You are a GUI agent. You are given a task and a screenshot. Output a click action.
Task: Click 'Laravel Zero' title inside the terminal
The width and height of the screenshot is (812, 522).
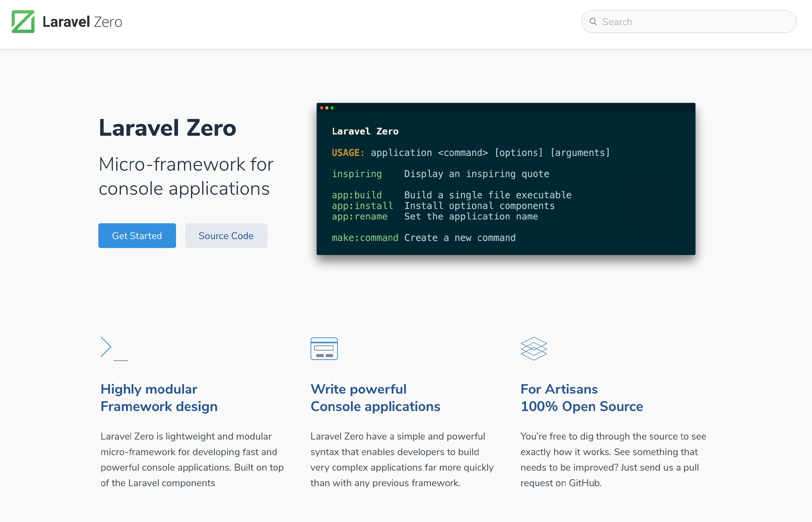pos(365,131)
